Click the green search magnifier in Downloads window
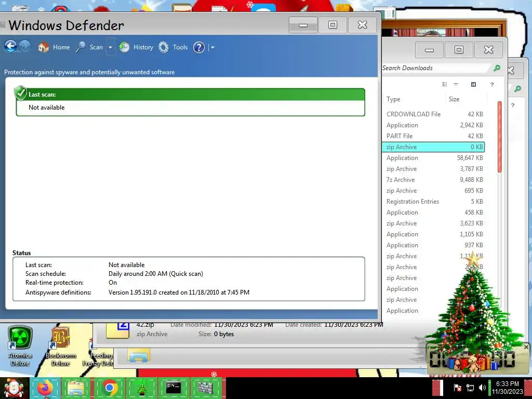The image size is (532, 399). [x=497, y=68]
